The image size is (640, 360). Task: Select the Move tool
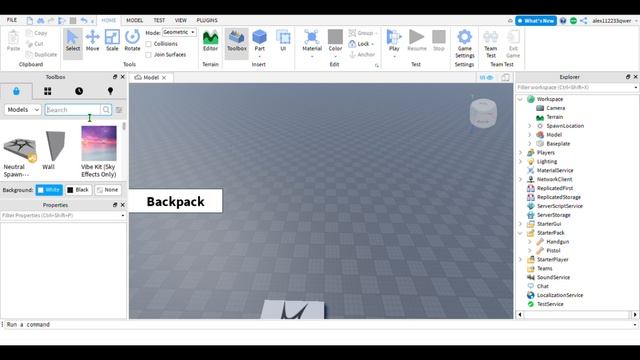(x=93, y=40)
